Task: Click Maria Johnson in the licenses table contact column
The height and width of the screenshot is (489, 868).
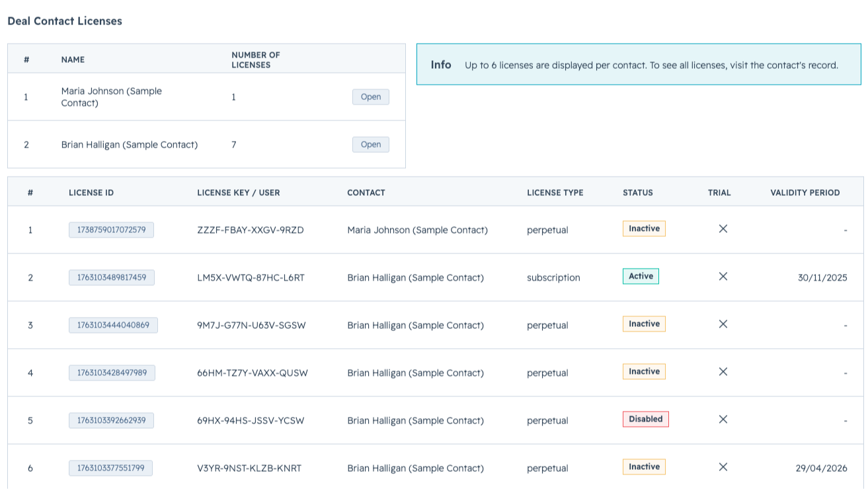Action: point(417,230)
